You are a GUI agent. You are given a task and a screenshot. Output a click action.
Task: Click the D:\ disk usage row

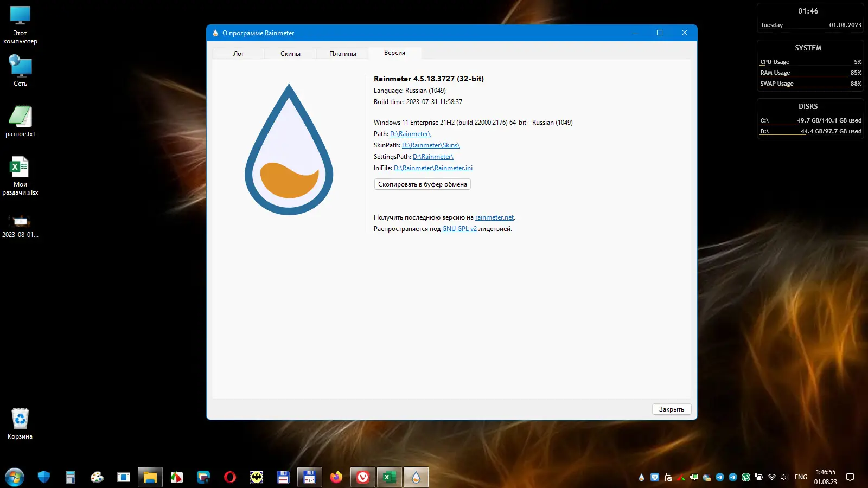pos(810,131)
